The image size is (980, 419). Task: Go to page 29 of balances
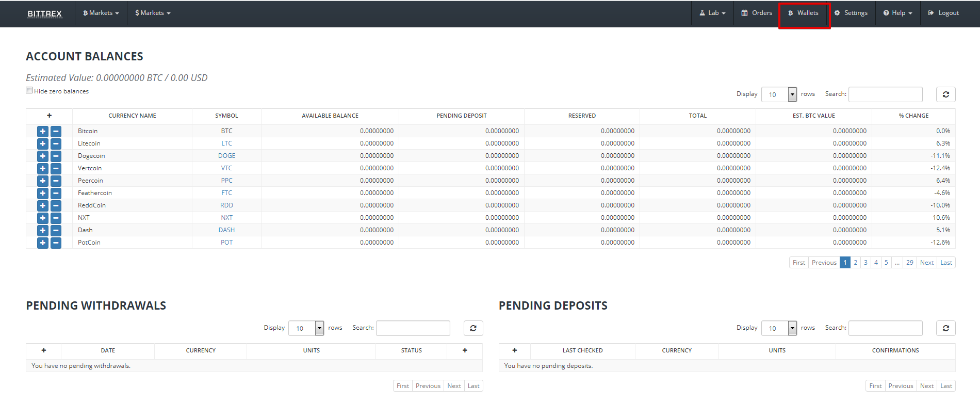click(x=910, y=263)
